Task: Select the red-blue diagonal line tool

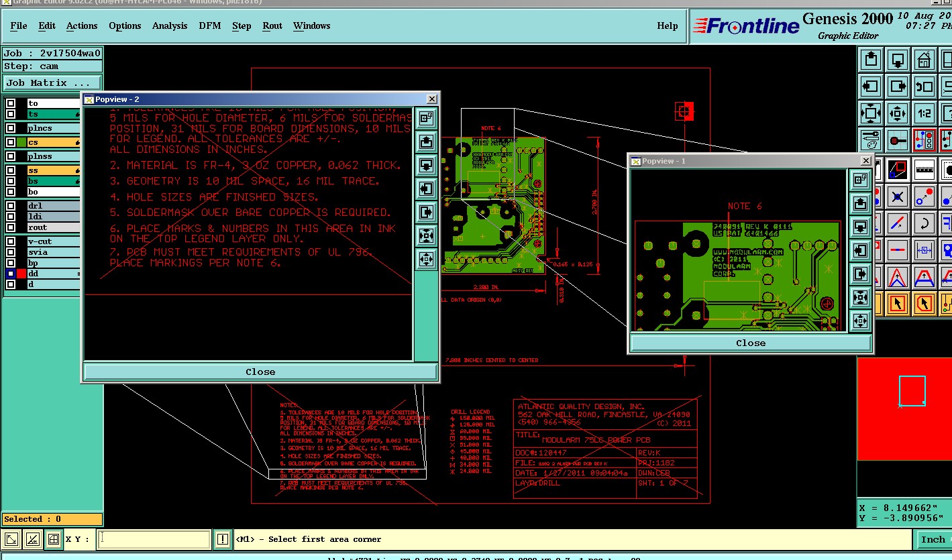Action: click(x=898, y=223)
